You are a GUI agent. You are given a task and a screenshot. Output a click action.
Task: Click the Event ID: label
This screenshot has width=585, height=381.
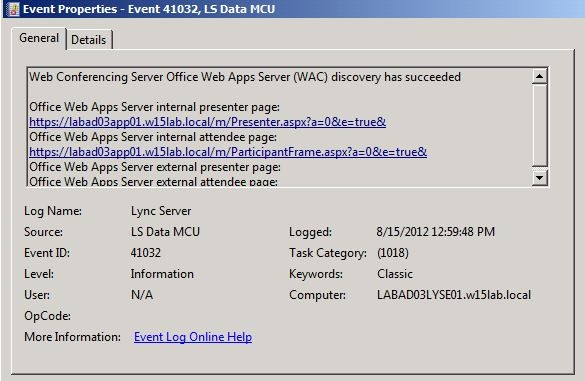pyautogui.click(x=47, y=253)
